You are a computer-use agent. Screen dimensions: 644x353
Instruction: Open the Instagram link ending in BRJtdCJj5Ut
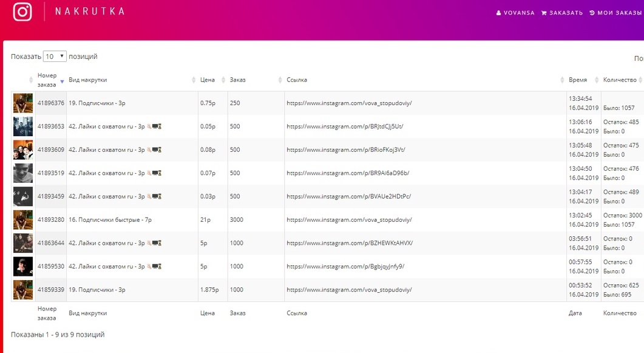[345, 126]
